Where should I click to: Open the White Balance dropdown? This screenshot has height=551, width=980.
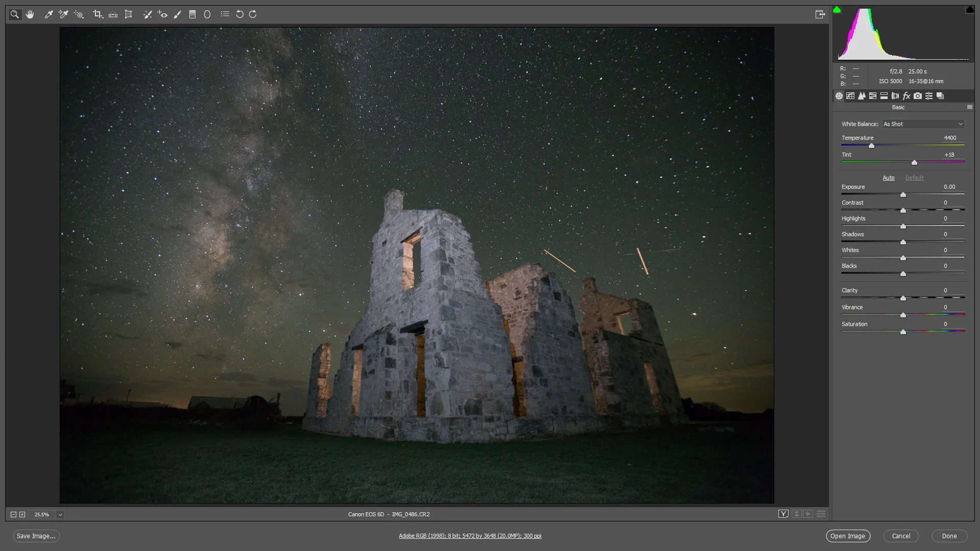point(922,124)
